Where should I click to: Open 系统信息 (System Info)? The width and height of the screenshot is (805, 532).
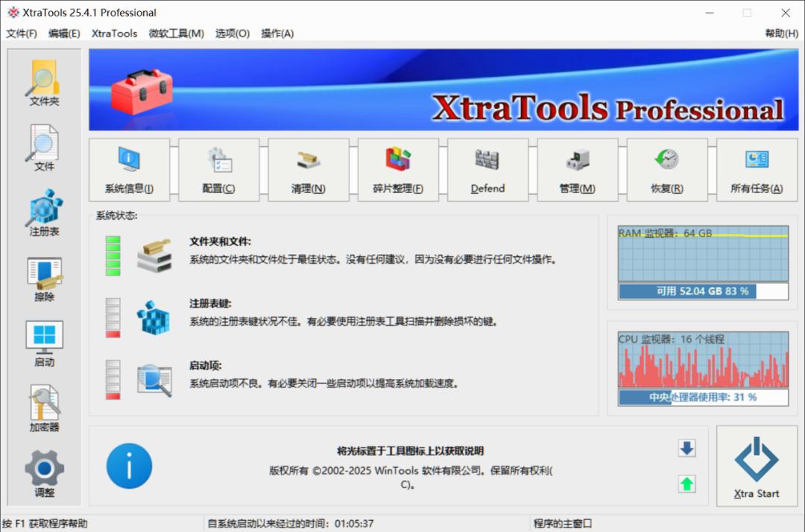pyautogui.click(x=130, y=169)
